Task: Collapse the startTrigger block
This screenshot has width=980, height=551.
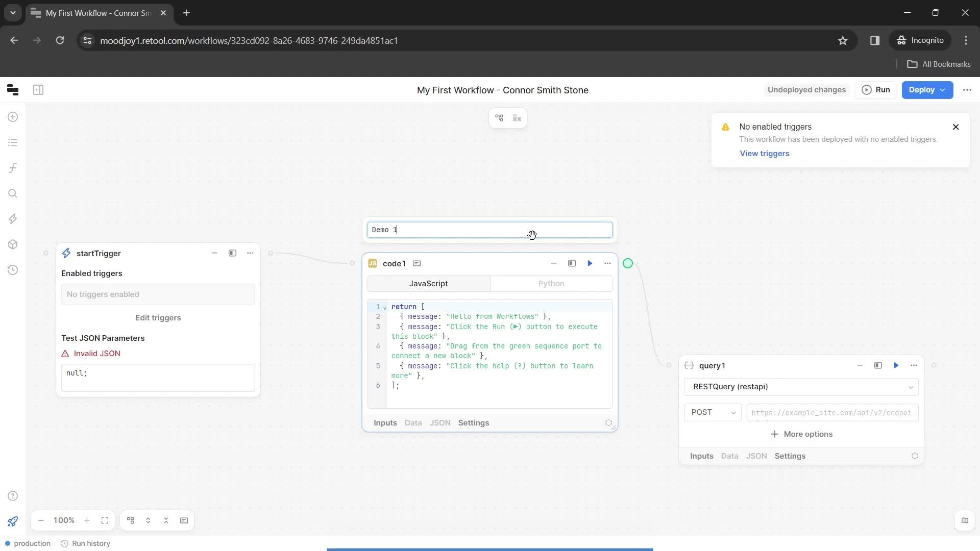Action: 214,253
